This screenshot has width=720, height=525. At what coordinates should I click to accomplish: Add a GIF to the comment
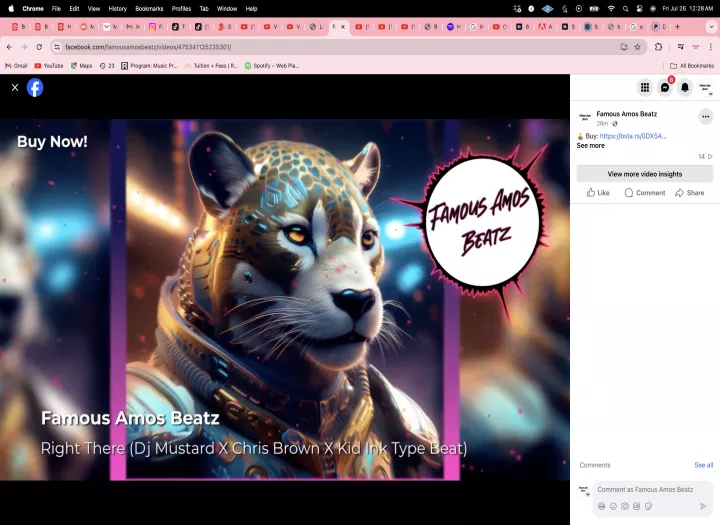(636, 506)
